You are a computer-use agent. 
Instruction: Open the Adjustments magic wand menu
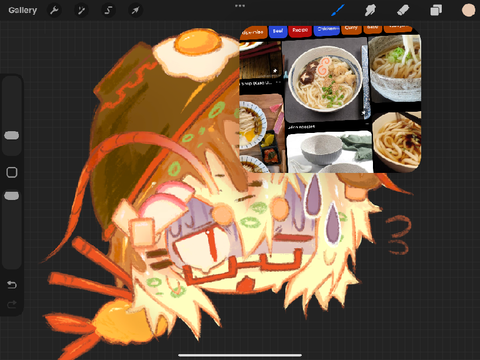click(x=81, y=10)
